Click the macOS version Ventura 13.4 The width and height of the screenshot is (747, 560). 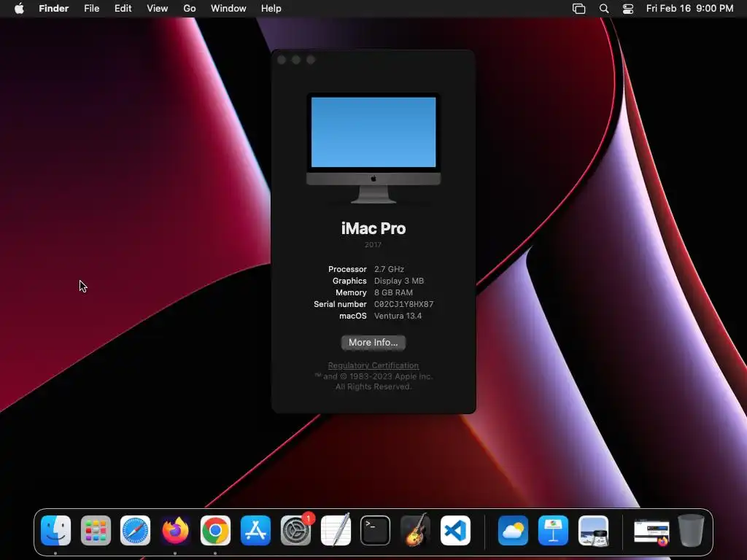pos(398,316)
